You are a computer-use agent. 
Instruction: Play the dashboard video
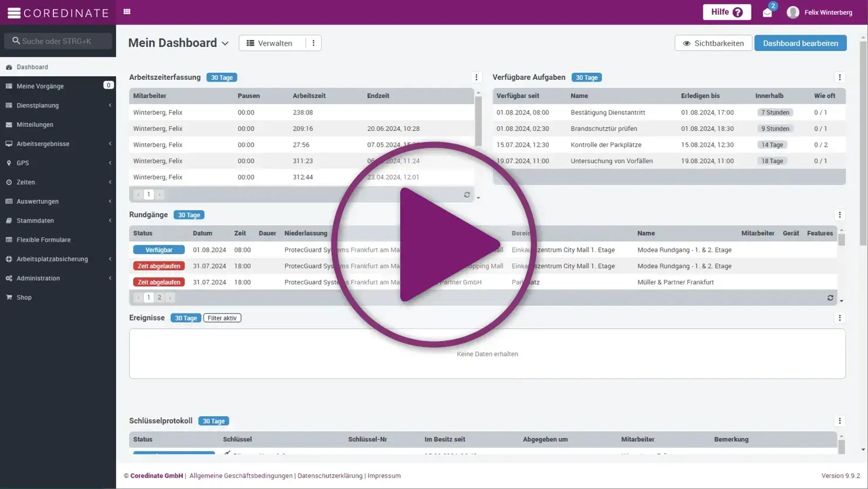[434, 245]
